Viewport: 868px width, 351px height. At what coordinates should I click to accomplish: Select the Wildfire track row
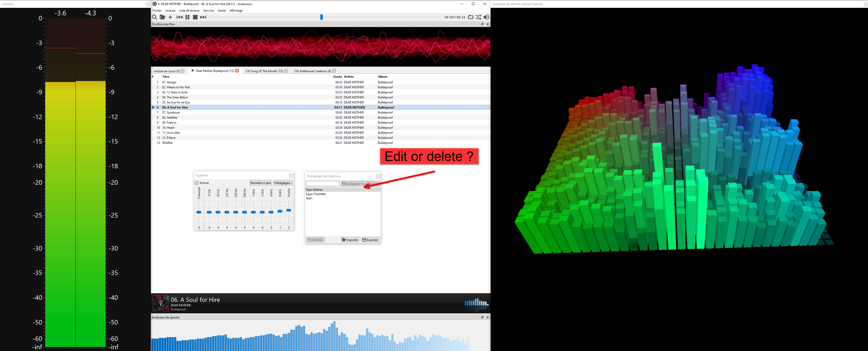click(320, 143)
